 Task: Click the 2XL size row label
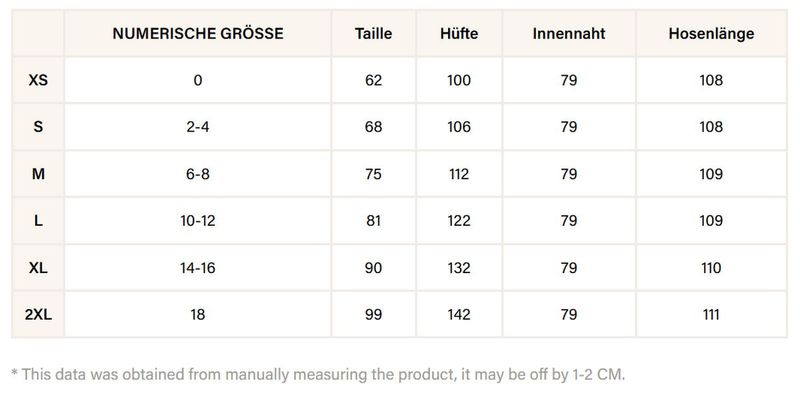point(38,315)
